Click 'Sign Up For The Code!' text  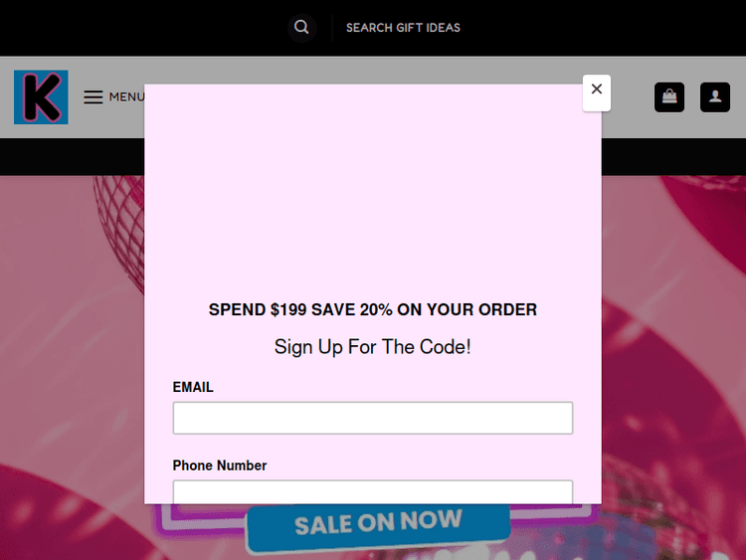[373, 347]
